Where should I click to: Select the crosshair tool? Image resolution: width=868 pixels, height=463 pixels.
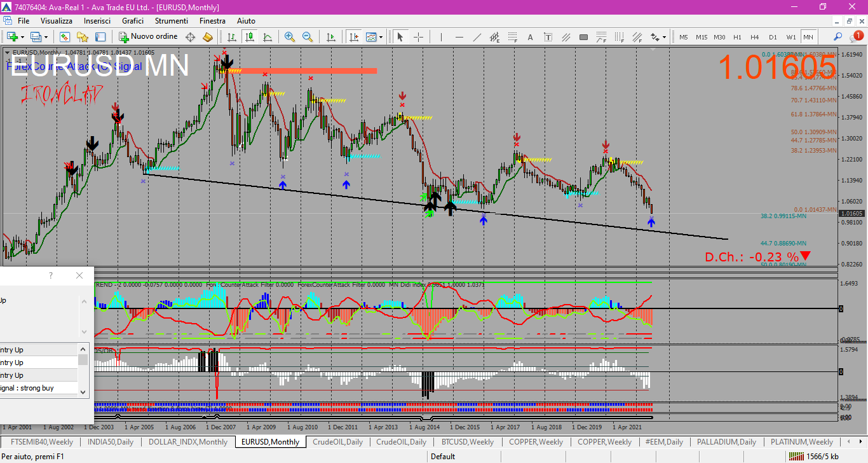point(418,37)
